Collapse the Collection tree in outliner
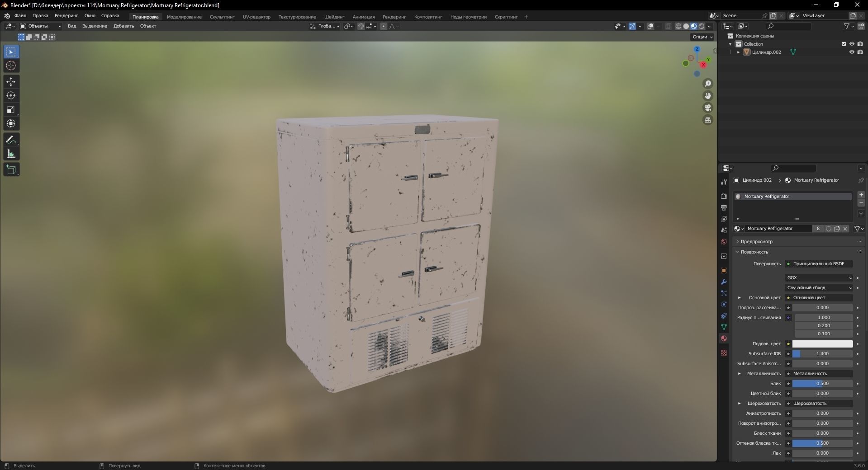The width and height of the screenshot is (868, 470). (730, 44)
